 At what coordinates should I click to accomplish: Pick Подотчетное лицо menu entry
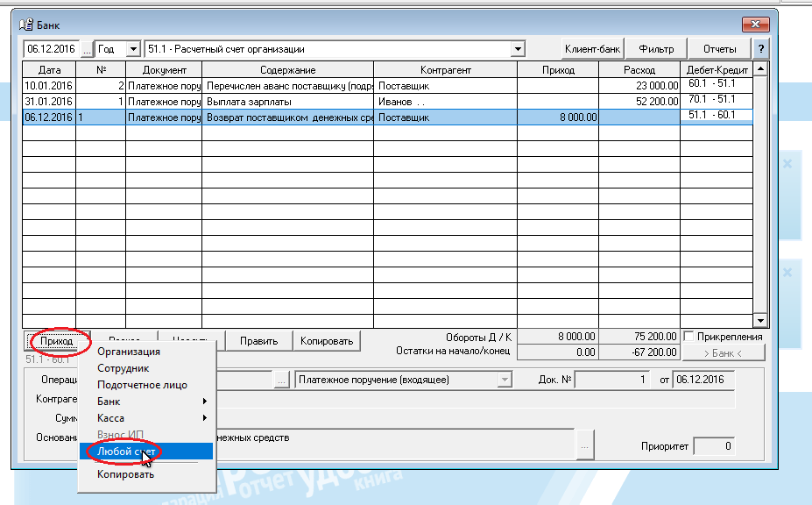[142, 385]
